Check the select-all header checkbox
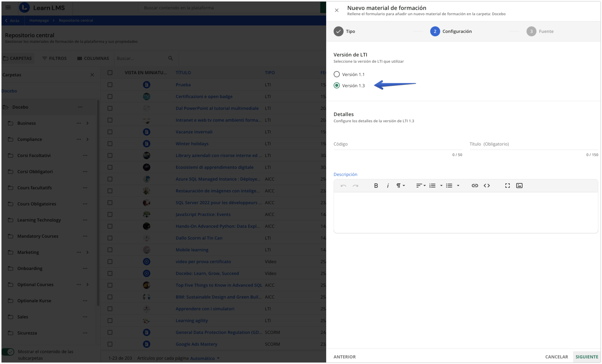This screenshot has width=602, height=364. tap(110, 72)
